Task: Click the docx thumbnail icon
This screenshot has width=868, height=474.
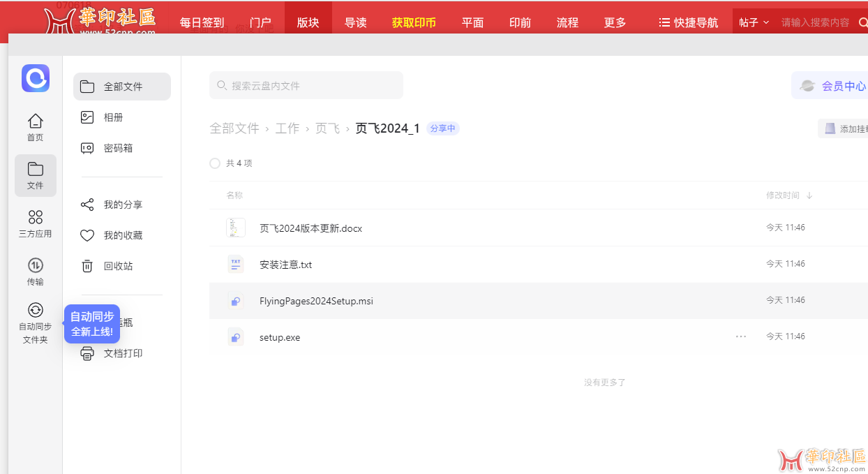Action: pyautogui.click(x=236, y=228)
